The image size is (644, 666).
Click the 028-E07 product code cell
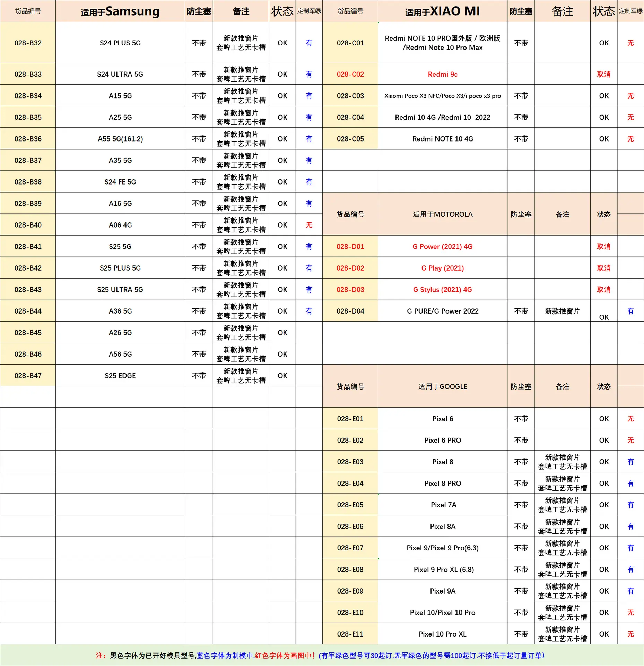click(x=350, y=548)
